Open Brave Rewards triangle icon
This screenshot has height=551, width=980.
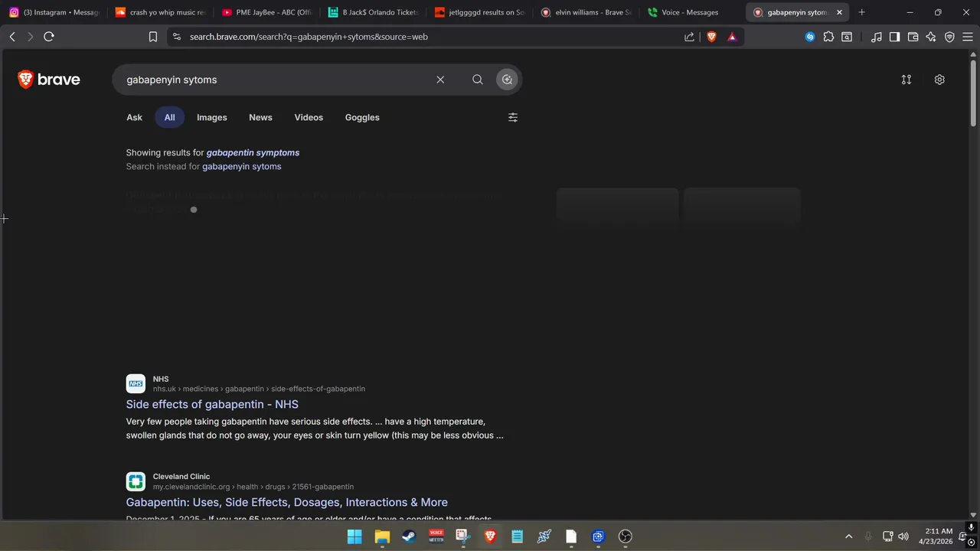coord(732,37)
